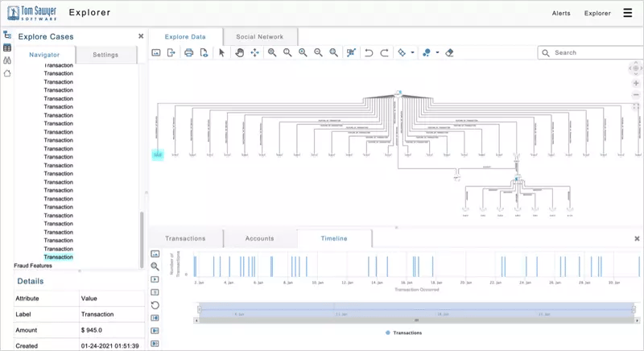Image resolution: width=644 pixels, height=351 pixels.
Task: Switch to the Social Network tab
Action: pyautogui.click(x=259, y=37)
